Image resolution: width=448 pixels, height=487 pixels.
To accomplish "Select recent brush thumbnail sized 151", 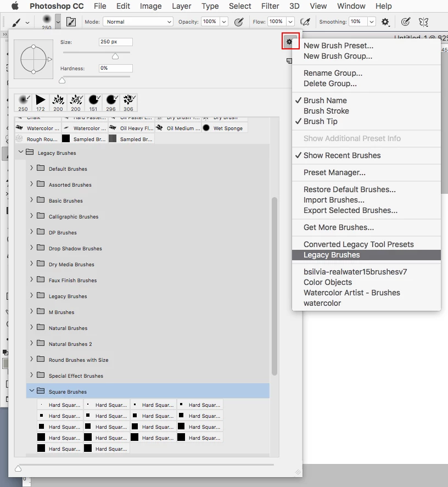I will [x=93, y=103].
